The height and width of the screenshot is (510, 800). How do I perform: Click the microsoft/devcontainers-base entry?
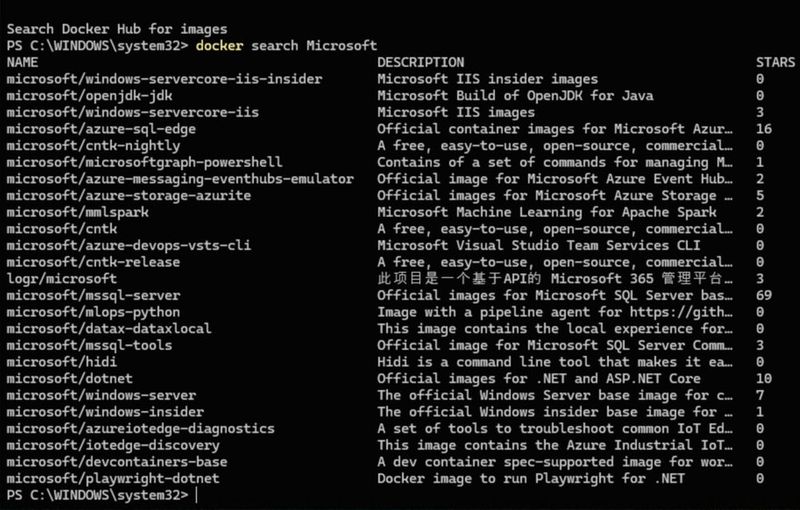[x=116, y=462]
